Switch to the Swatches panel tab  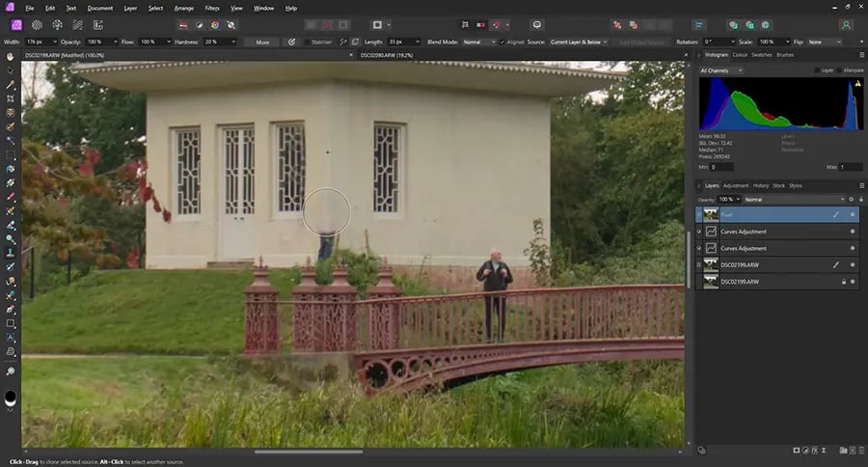point(762,55)
